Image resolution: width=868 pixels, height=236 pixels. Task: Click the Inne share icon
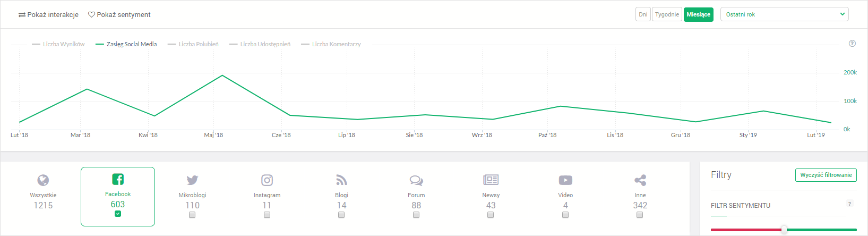[x=640, y=180]
